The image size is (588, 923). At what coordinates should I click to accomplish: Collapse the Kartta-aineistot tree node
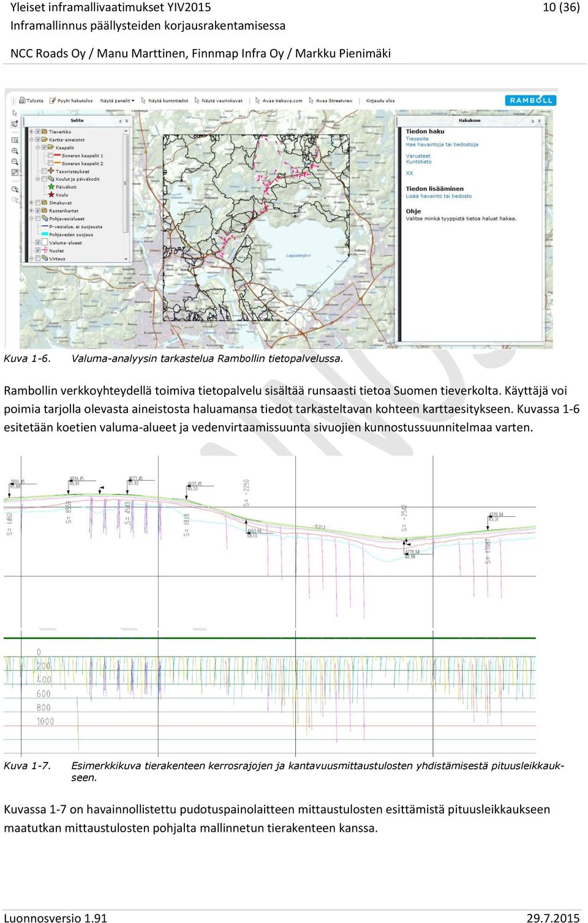tap(31, 140)
